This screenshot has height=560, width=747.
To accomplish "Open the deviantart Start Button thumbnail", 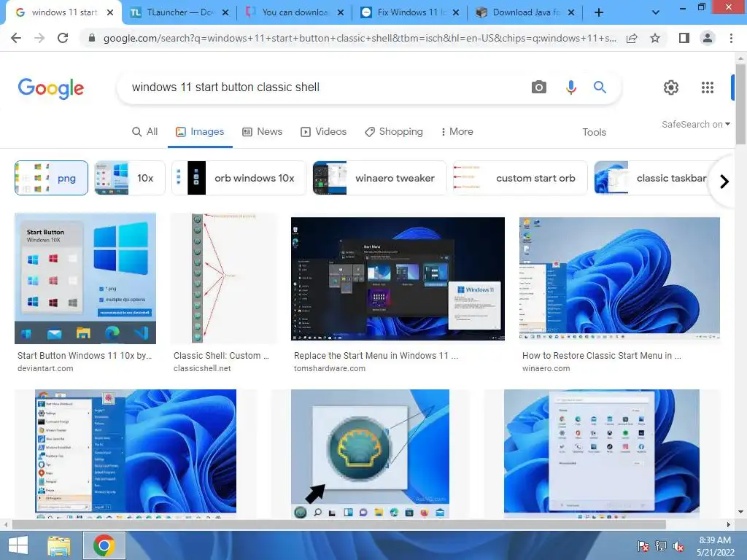I will [85, 278].
